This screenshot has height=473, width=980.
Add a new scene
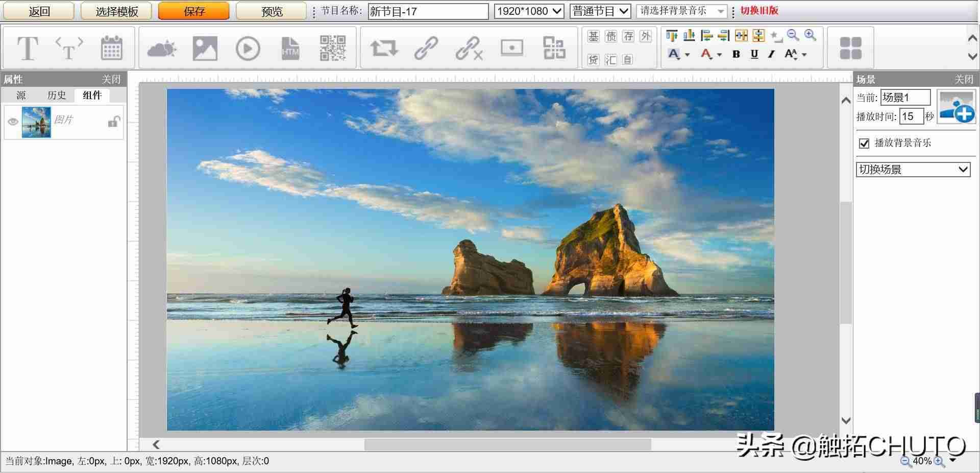(x=957, y=107)
